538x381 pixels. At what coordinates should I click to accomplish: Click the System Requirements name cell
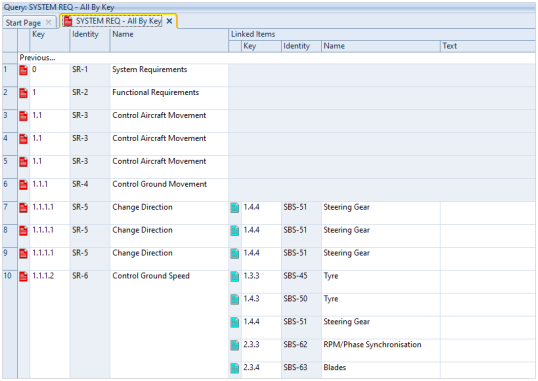[x=169, y=75]
